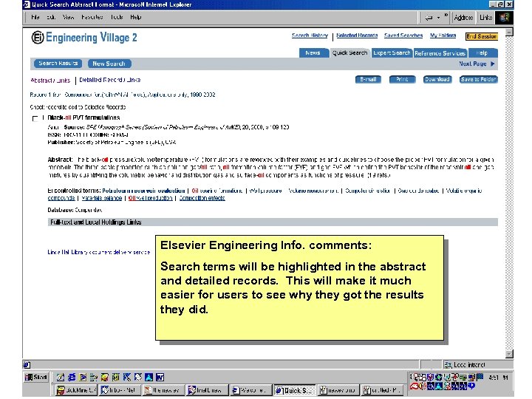Switch to the Expert Search tab
The width and height of the screenshot is (532, 399).
[392, 53]
